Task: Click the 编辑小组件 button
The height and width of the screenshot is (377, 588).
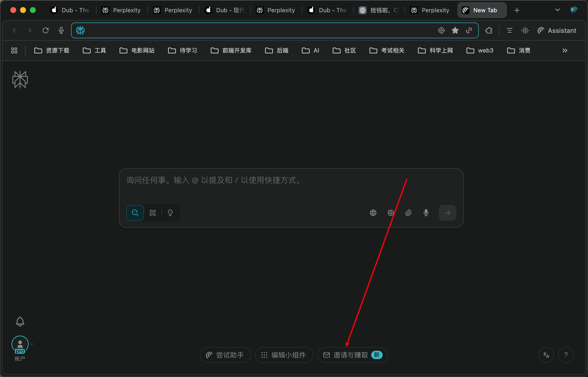Action: click(284, 355)
